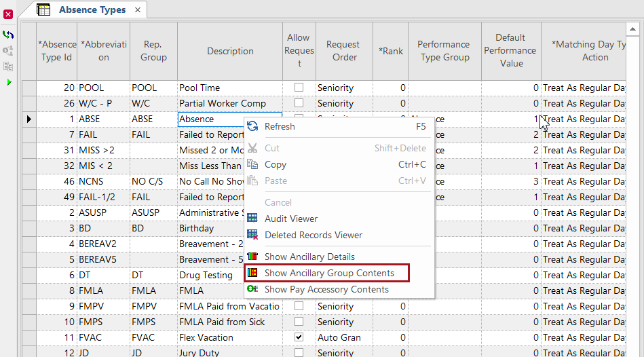Sort by Rep. Group column header
The width and height of the screenshot is (644, 357).
[153, 51]
